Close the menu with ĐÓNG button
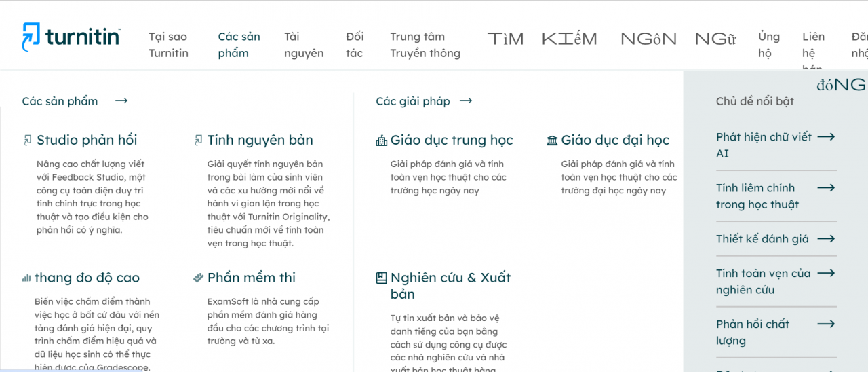Viewport: 868px width, 372px height. tap(841, 85)
